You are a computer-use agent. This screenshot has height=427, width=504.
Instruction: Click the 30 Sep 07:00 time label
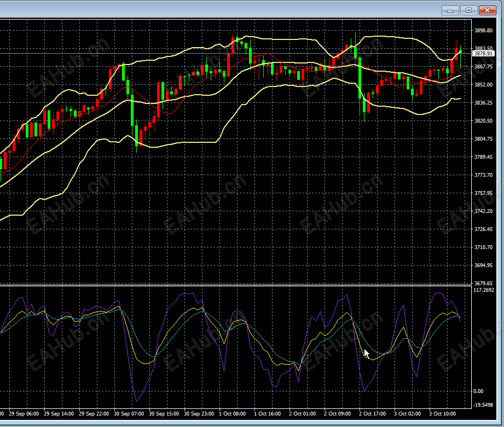129,414
